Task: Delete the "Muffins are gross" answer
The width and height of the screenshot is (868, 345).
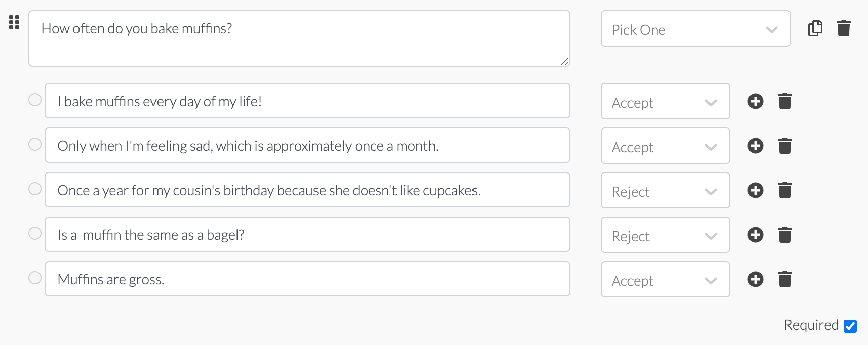Action: (785, 279)
